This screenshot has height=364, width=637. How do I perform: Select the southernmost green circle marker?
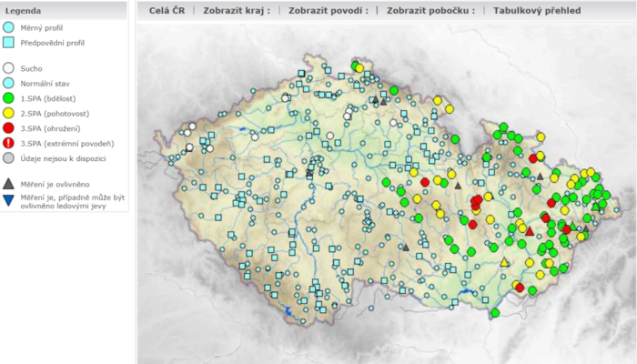point(495,313)
